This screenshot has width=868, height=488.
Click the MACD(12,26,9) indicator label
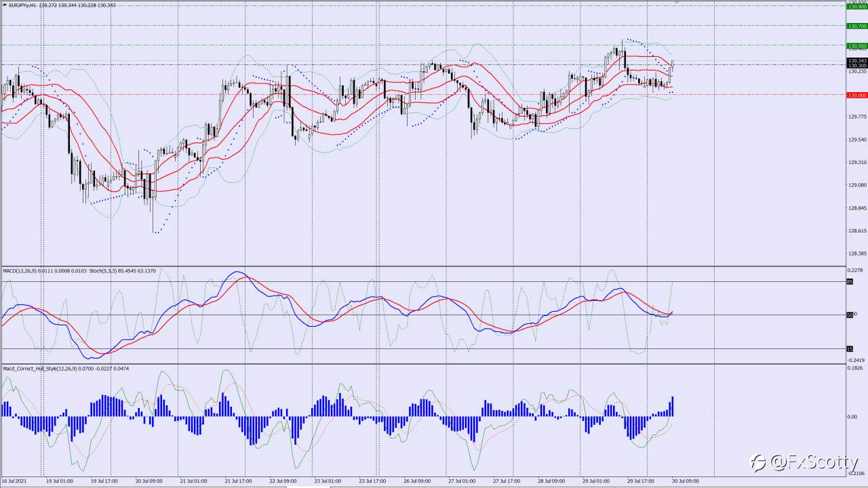click(20, 270)
